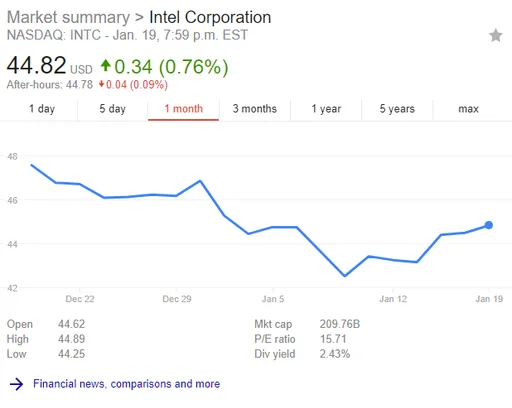Click the Jan 5 axis label
Viewport: 512px width, 408px height.
[x=273, y=299]
